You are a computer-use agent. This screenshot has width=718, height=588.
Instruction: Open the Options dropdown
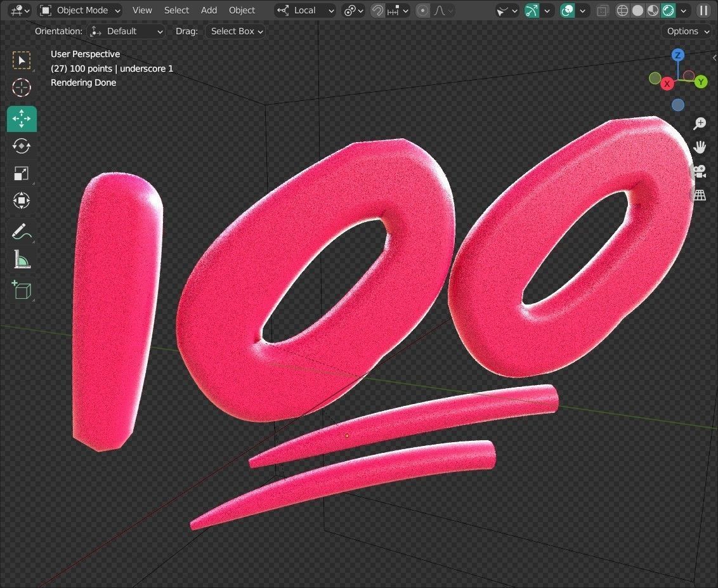(688, 31)
